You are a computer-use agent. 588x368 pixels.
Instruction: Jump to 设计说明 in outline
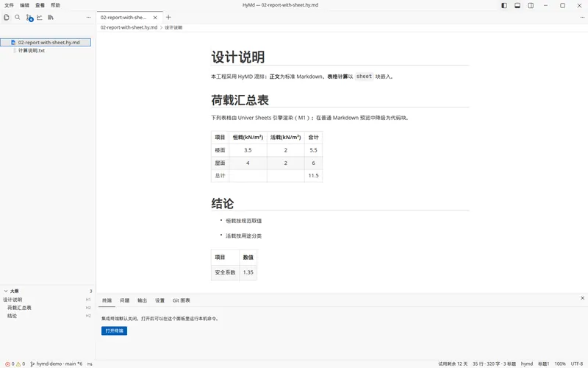pyautogui.click(x=12, y=300)
